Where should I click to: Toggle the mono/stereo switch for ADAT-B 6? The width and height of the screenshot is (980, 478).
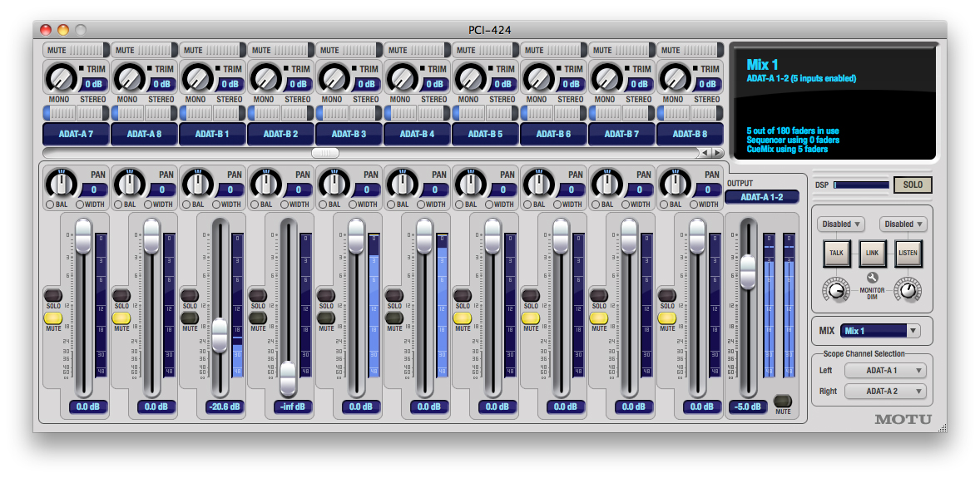553,113
